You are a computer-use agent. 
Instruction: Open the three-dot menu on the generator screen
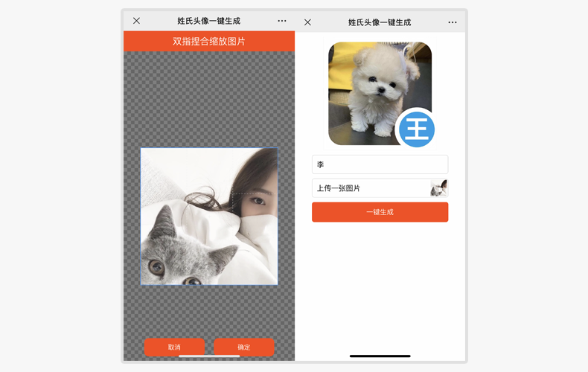click(x=453, y=22)
